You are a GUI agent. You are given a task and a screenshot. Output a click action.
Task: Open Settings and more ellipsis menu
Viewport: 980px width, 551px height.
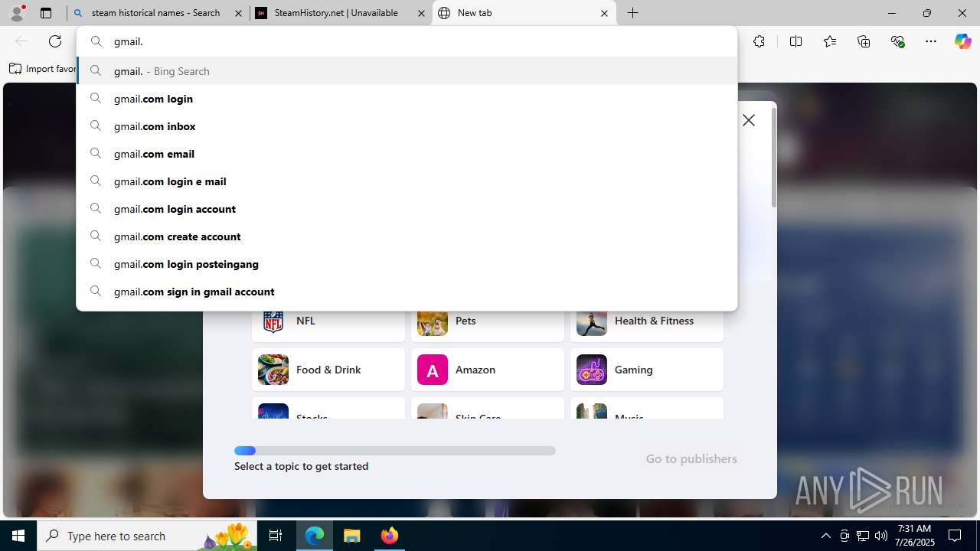click(x=931, y=41)
